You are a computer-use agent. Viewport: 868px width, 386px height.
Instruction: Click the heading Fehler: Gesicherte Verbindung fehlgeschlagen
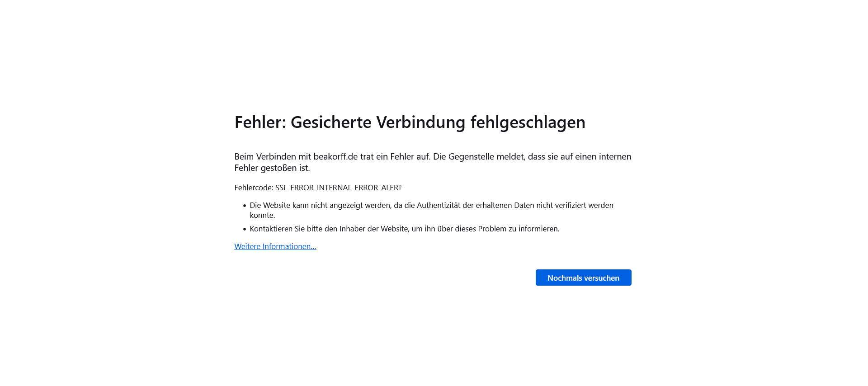(410, 122)
